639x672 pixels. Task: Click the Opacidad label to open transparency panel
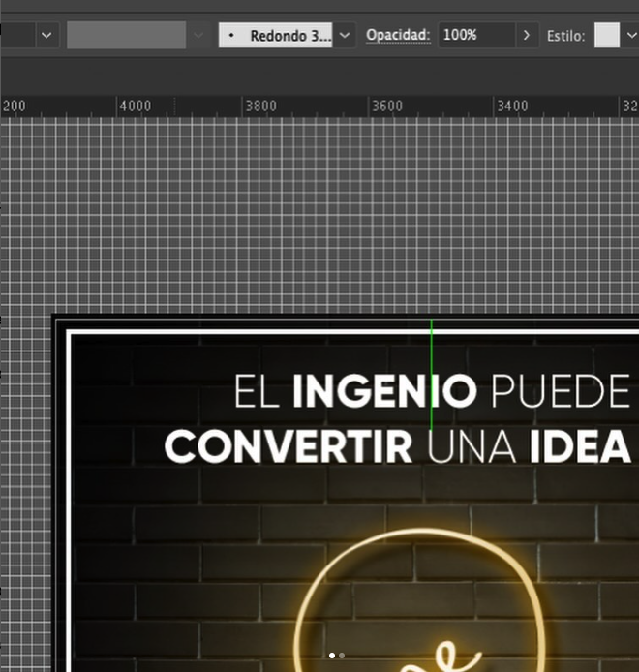397,36
